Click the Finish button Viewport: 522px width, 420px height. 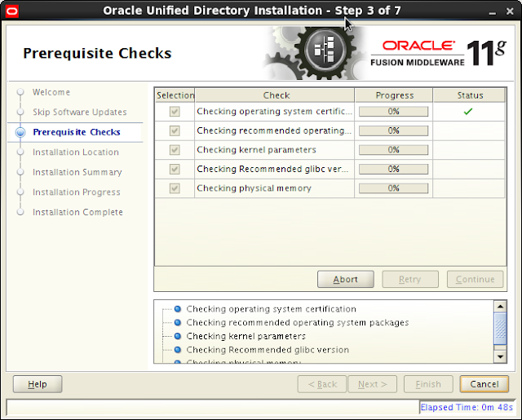[428, 384]
